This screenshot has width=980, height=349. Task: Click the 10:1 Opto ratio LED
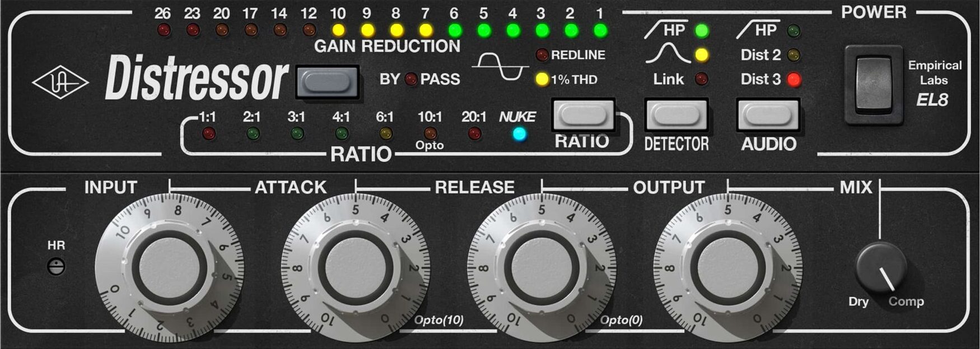[x=430, y=133]
